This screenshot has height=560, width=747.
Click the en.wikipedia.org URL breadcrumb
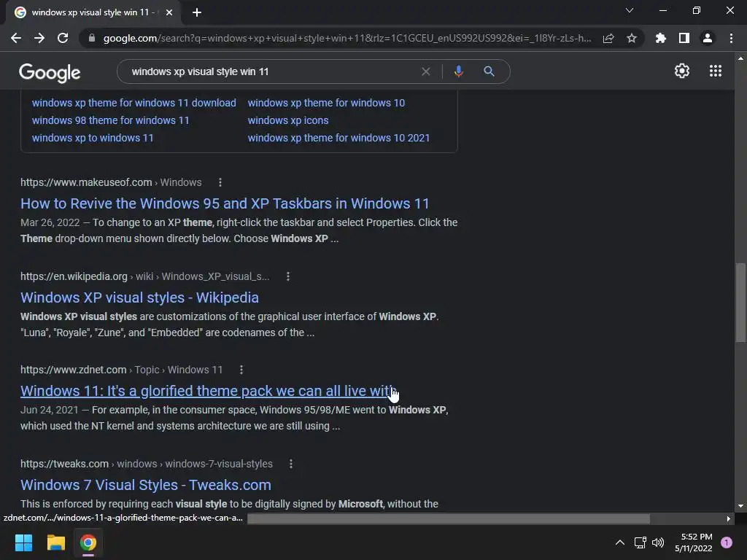[x=145, y=276]
